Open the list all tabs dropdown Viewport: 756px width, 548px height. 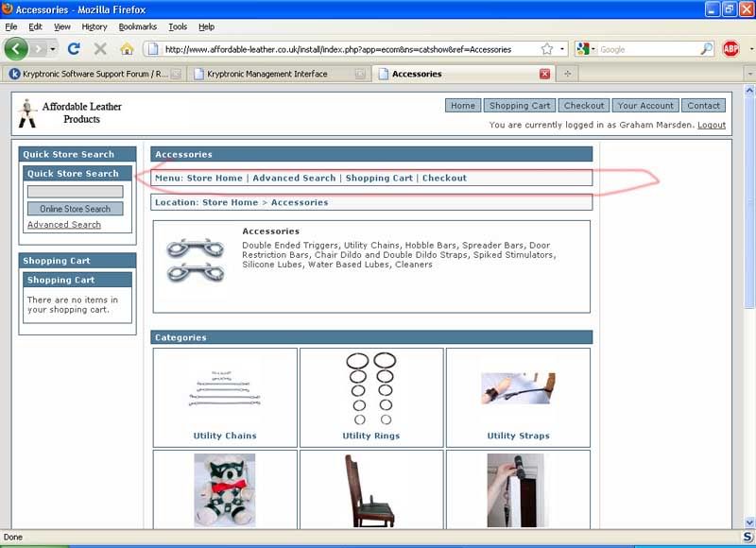pyautogui.click(x=750, y=74)
